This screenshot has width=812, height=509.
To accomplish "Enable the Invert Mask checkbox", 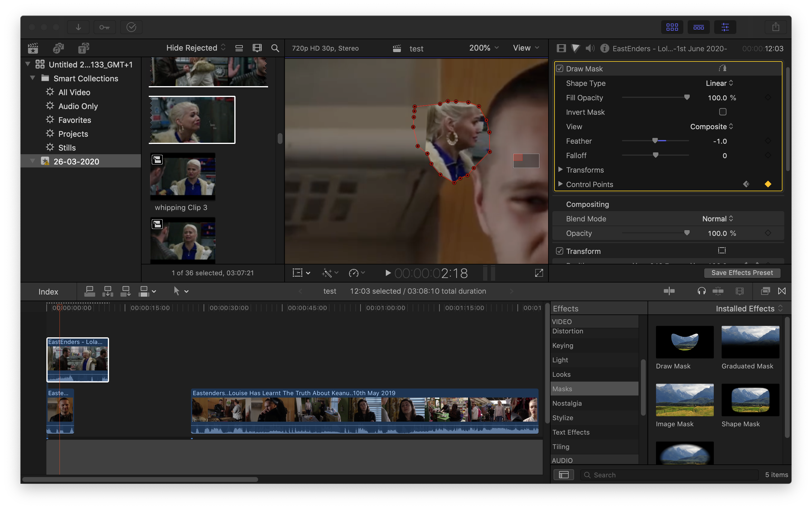I will click(723, 112).
